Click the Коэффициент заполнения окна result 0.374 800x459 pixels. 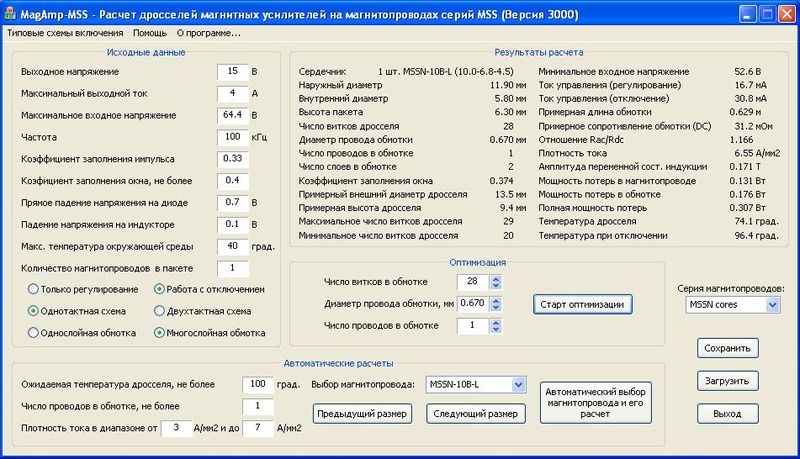pyautogui.click(x=502, y=181)
